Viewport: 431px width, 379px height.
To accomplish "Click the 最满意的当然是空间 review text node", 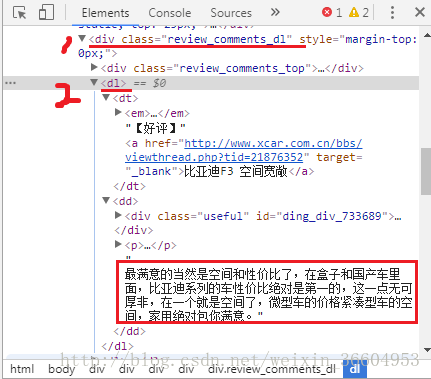I will coord(268,294).
